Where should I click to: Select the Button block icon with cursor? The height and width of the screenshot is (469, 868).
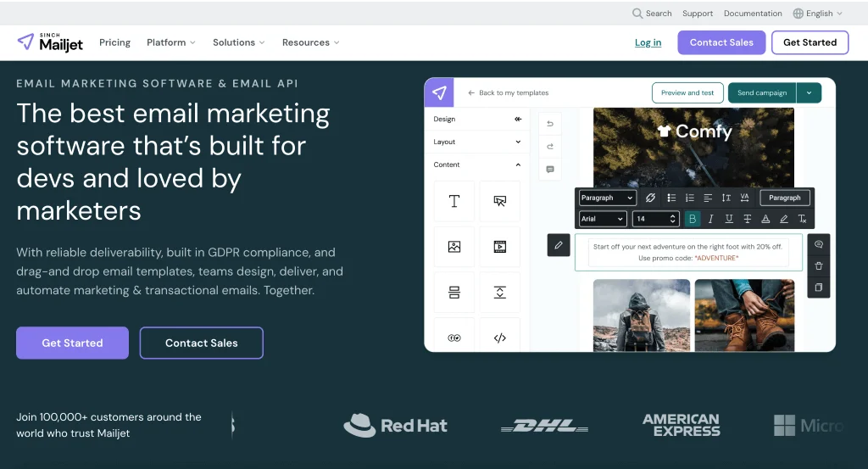click(499, 201)
